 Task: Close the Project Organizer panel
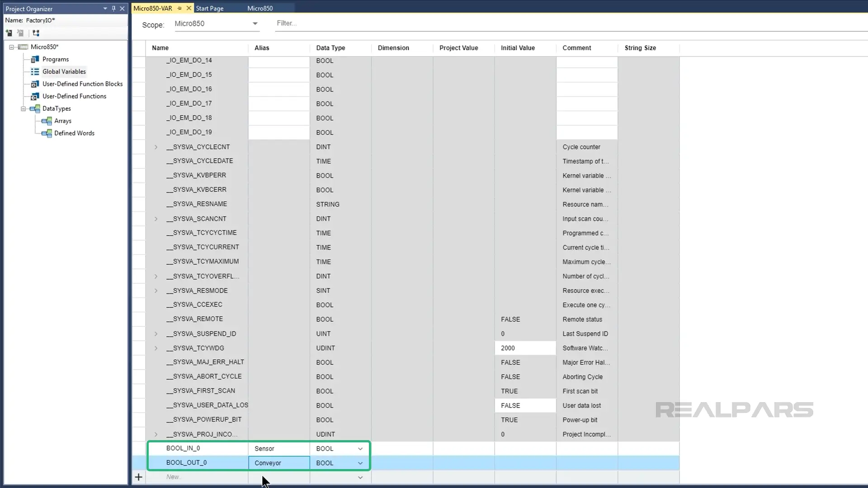122,9
